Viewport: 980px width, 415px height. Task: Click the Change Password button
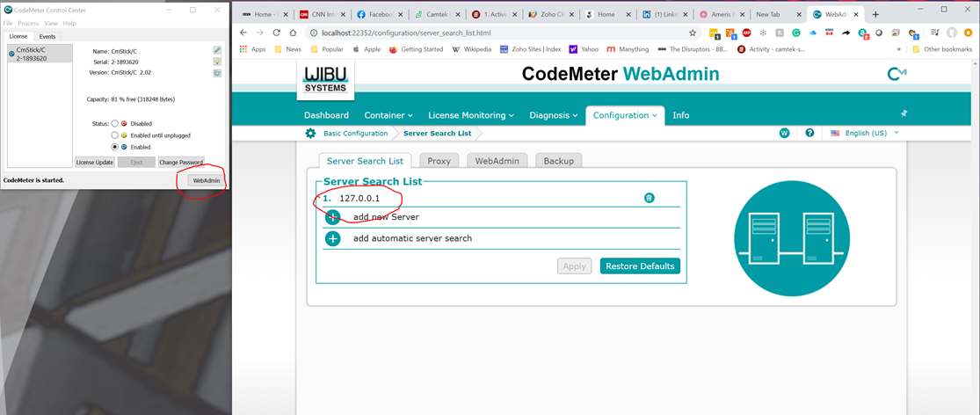point(181,162)
